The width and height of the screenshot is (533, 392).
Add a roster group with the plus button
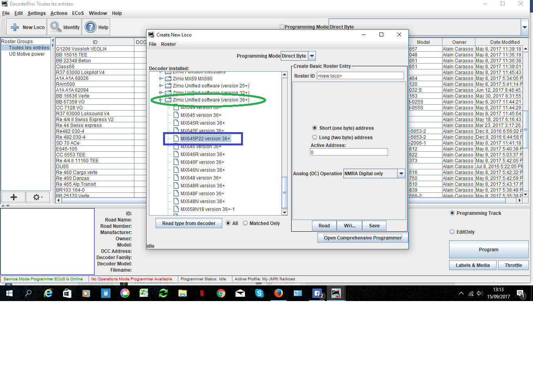tap(14, 197)
